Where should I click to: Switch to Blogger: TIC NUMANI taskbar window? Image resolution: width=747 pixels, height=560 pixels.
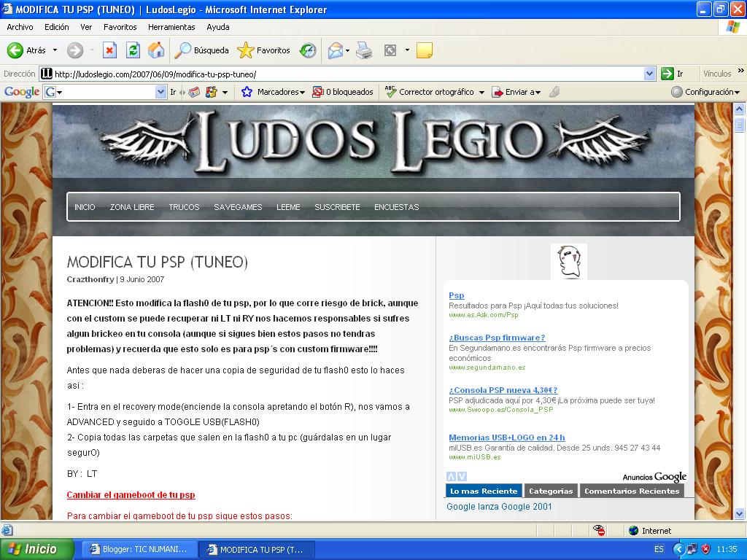pos(139,550)
